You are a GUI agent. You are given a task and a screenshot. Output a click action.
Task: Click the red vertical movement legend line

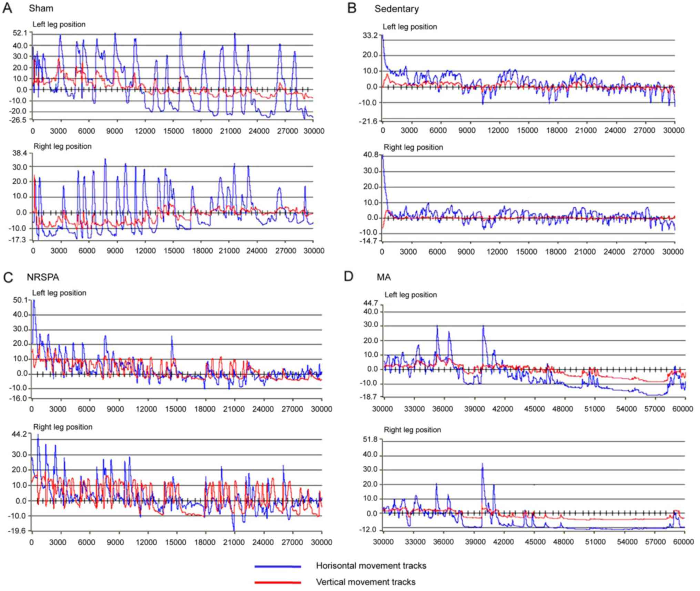(278, 582)
